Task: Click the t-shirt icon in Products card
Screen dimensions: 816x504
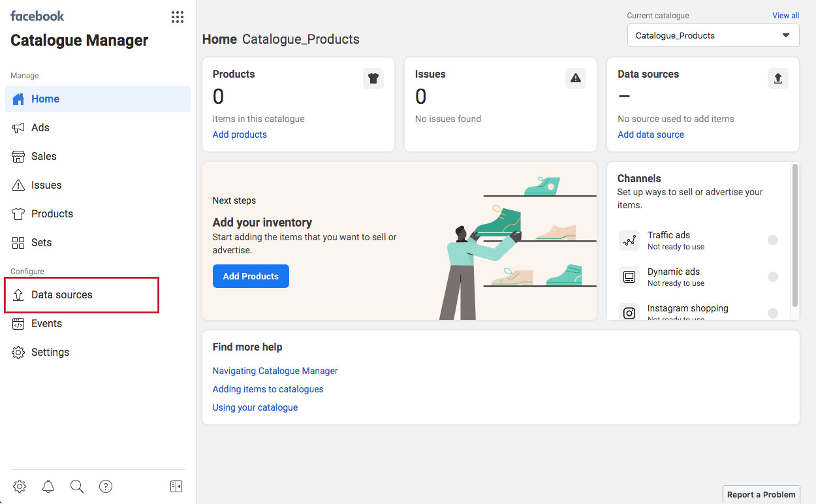Action: (x=373, y=78)
